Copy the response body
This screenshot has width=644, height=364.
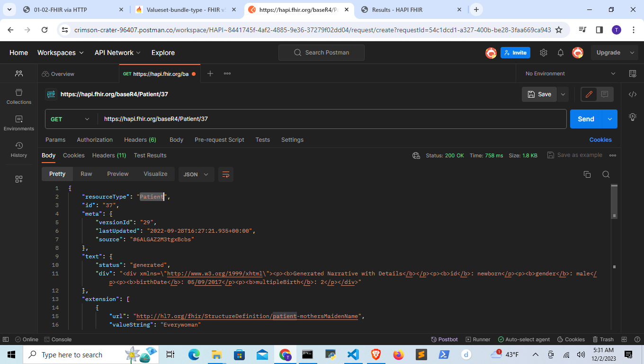click(x=587, y=174)
